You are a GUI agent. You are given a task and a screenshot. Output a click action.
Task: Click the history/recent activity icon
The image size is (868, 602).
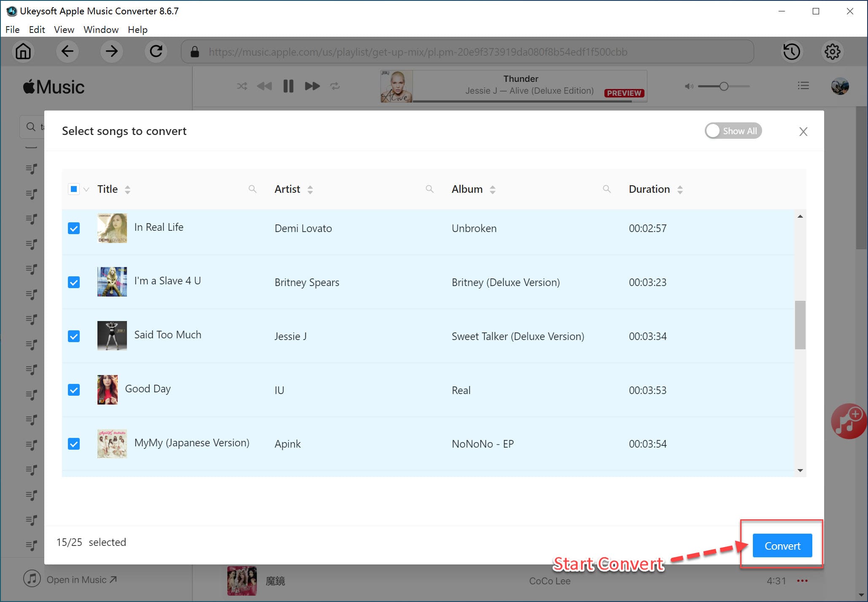(792, 52)
